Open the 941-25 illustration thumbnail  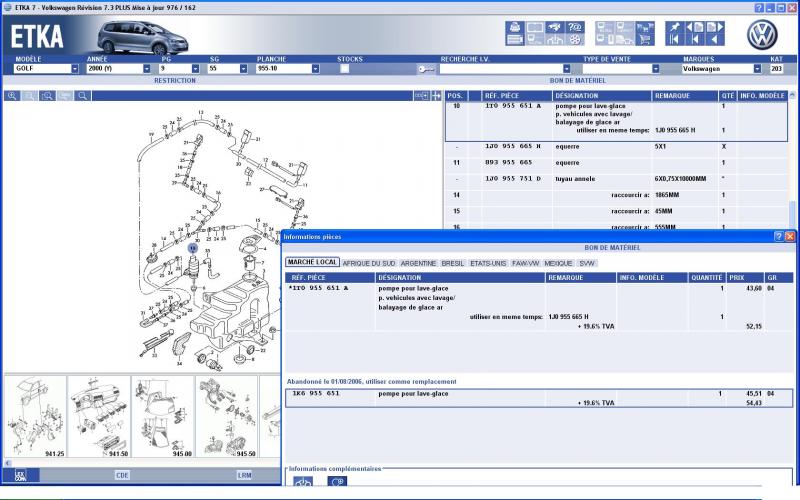coord(36,417)
